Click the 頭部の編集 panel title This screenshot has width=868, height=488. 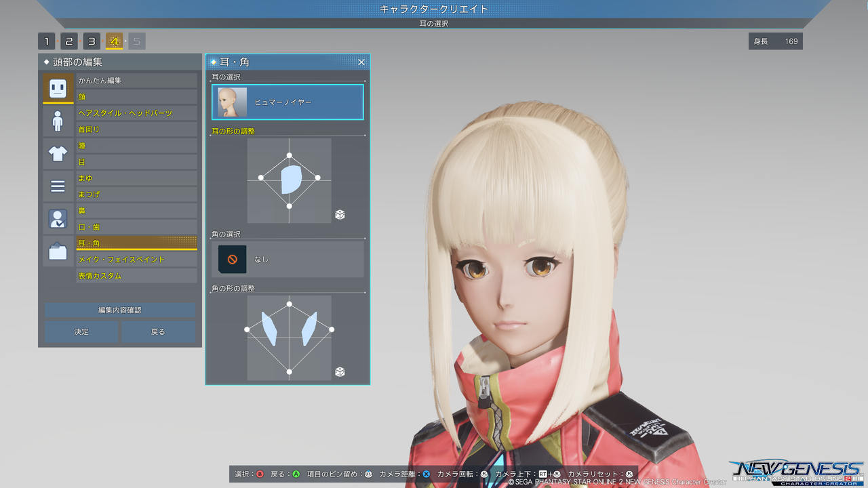tap(77, 62)
